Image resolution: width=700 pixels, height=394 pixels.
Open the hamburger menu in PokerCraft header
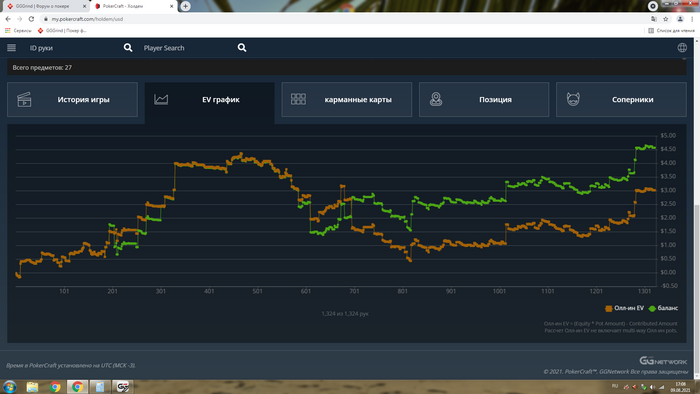12,48
